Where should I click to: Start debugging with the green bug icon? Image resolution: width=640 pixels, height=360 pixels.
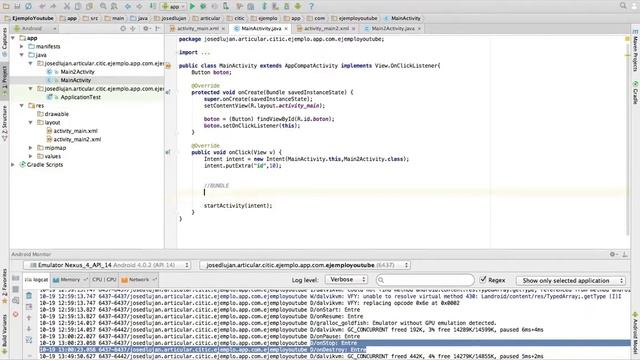[x=203, y=6]
